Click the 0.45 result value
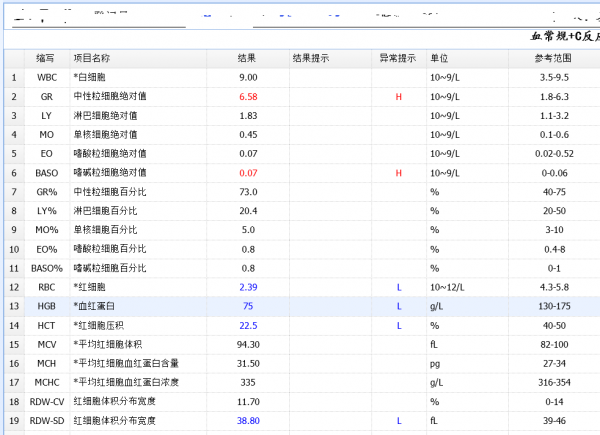The height and width of the screenshot is (435, 600). tap(248, 135)
